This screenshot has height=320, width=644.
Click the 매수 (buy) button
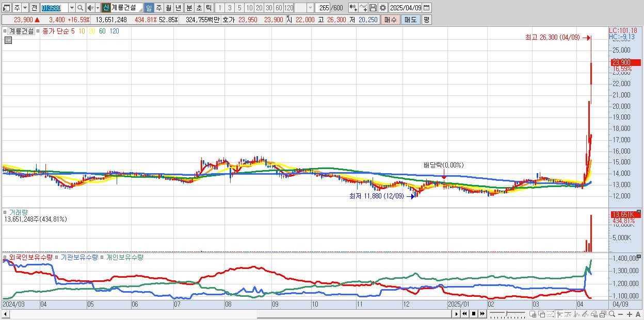[x=391, y=20]
